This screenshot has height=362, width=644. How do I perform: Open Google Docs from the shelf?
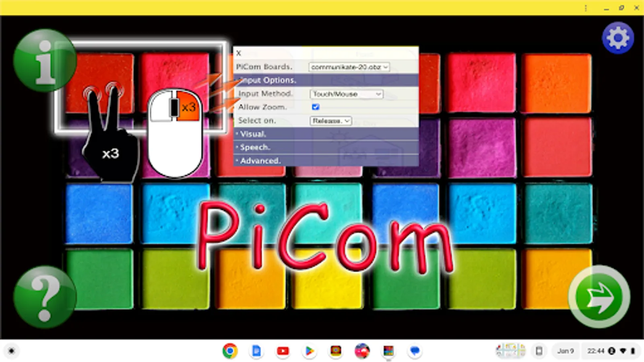(256, 351)
